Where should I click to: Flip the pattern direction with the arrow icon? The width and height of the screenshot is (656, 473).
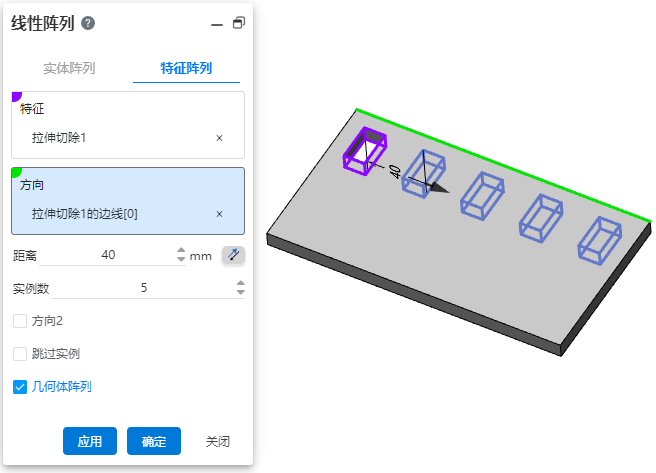(x=233, y=255)
